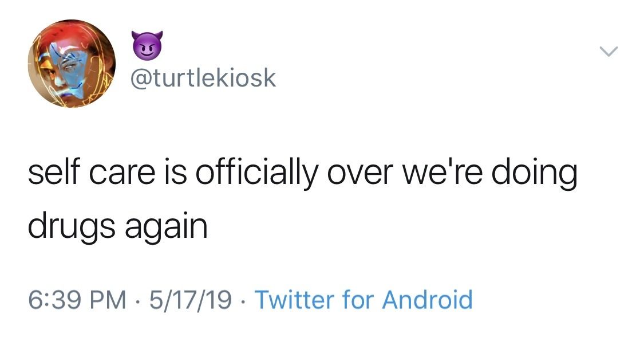Open the "Twitter for Android" source link
The width and height of the screenshot is (644, 337).
tap(363, 299)
